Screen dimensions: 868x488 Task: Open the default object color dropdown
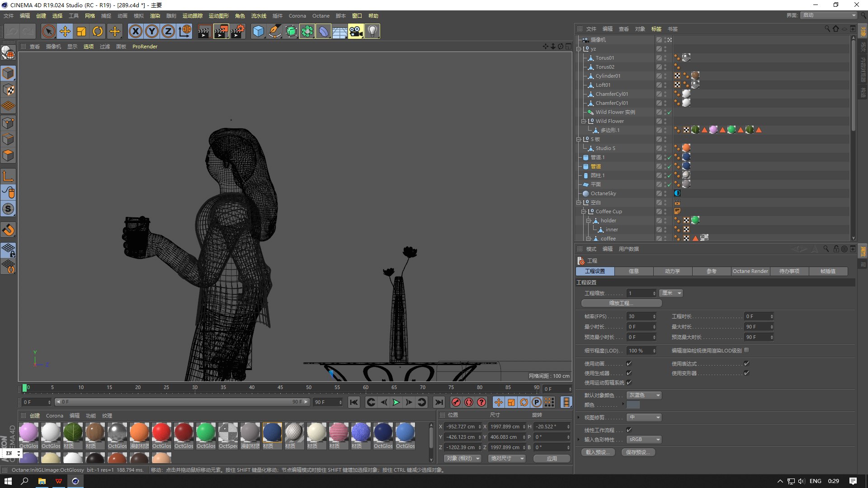[644, 395]
